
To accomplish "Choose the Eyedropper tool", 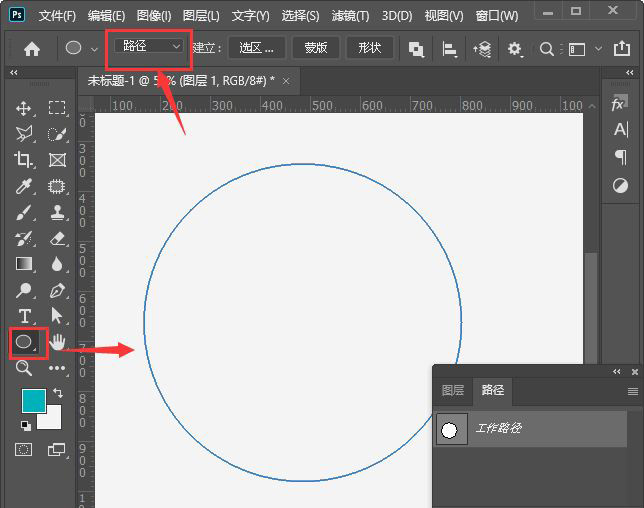I will pyautogui.click(x=24, y=186).
